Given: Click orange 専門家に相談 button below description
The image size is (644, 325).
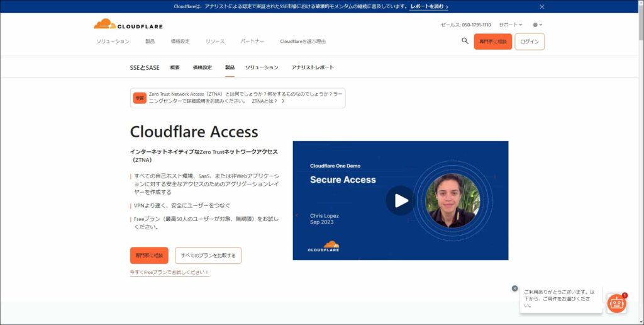Looking at the screenshot, I should [x=149, y=256].
